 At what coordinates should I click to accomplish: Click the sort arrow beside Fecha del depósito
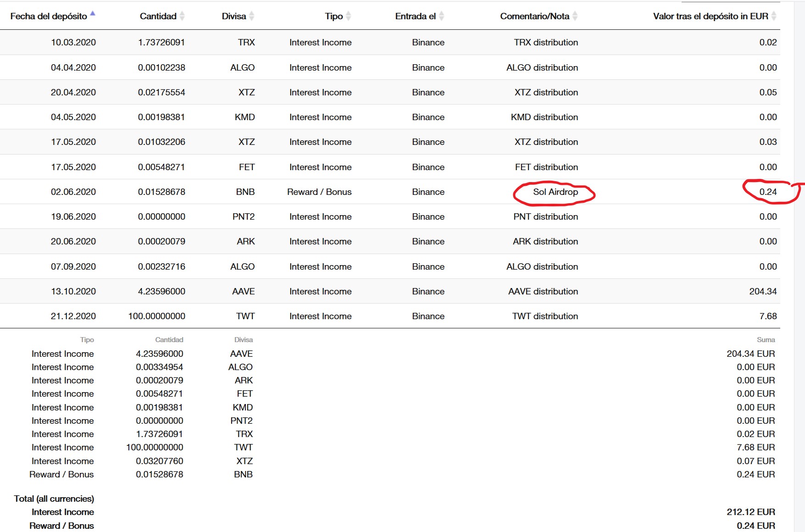coord(93,14)
